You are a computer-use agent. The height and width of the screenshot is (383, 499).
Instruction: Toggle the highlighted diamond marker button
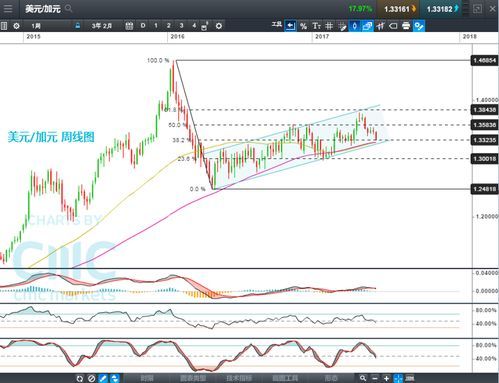[x=354, y=26]
